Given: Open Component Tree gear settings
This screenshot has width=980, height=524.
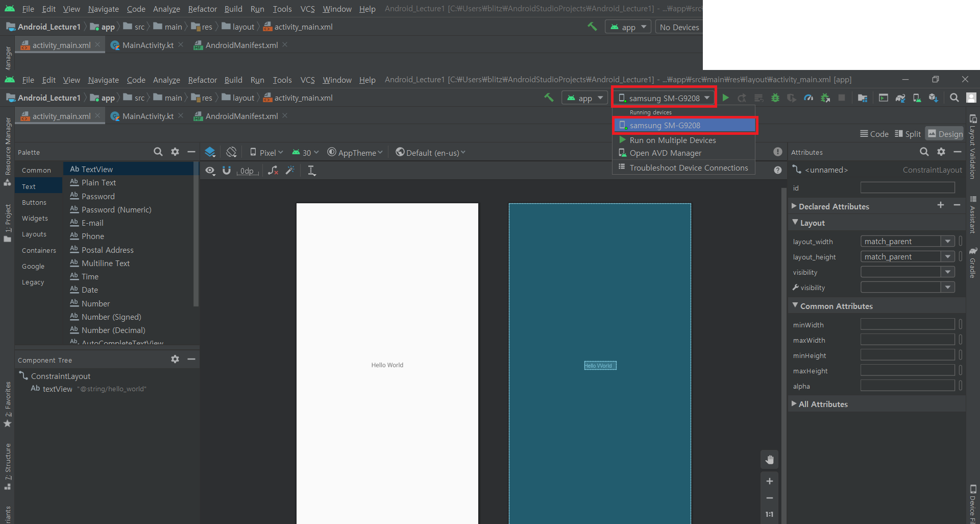Looking at the screenshot, I should click(x=175, y=359).
